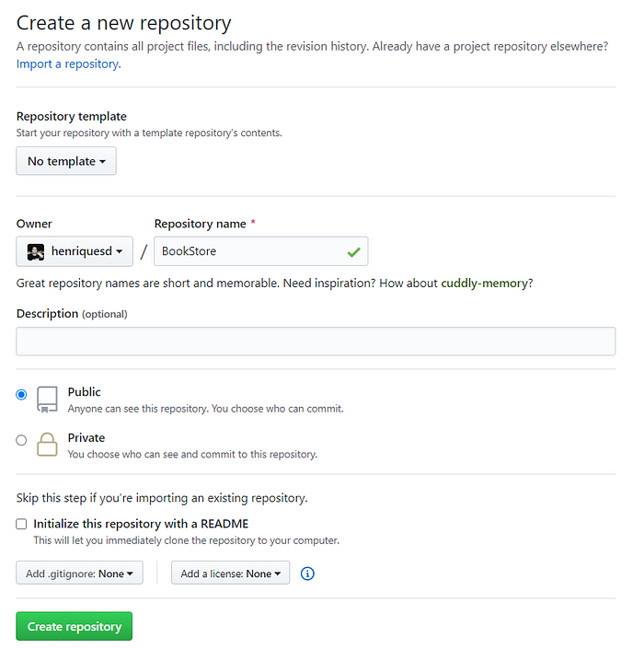Viewport: 644px width, 649px height.
Task: Click the required asterisk beside Repository name
Action: [x=253, y=222]
